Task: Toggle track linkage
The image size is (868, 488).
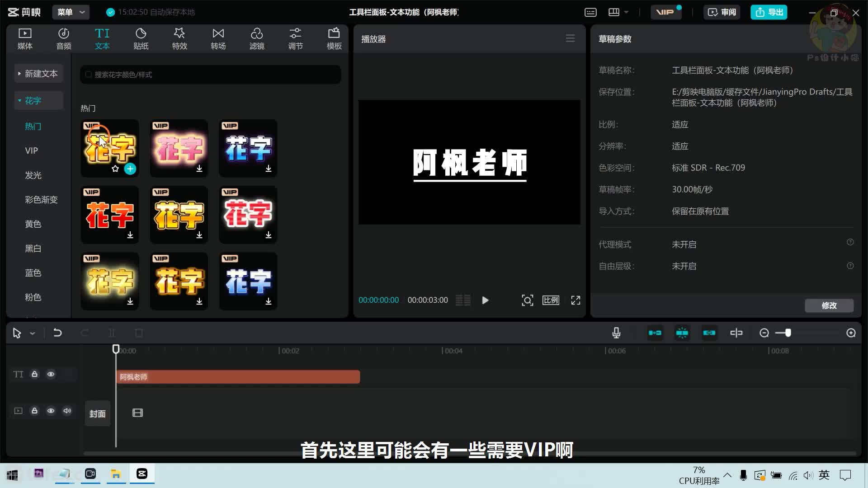Action: [x=709, y=333]
